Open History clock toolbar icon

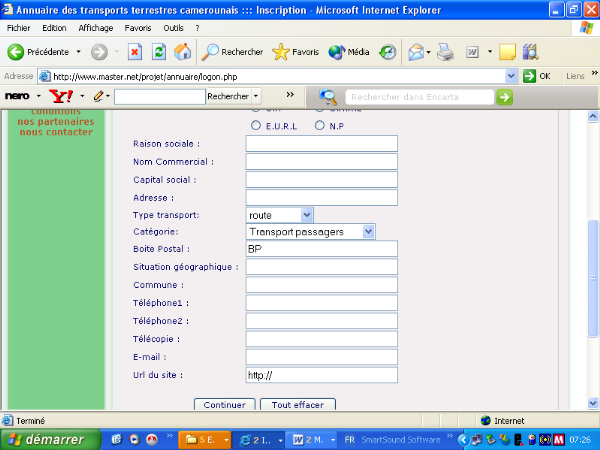click(x=387, y=52)
